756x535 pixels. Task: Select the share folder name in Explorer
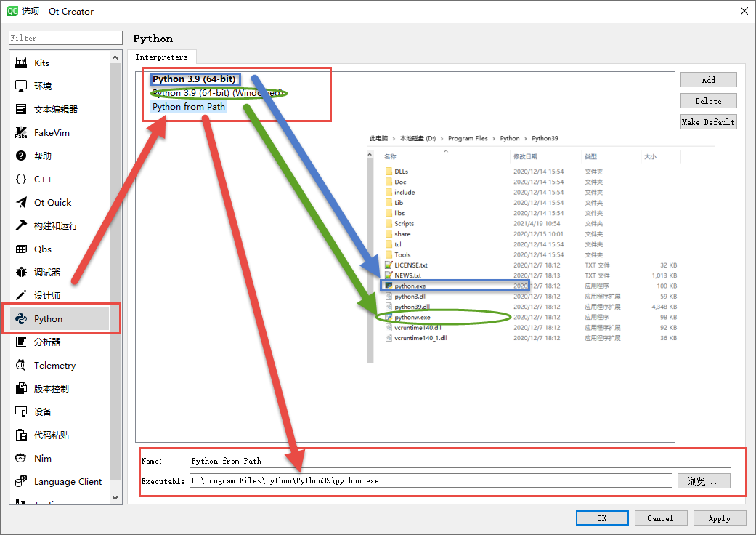click(402, 234)
